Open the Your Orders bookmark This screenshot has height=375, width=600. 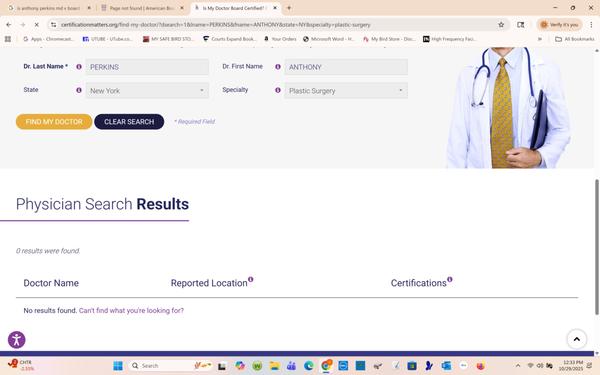280,39
